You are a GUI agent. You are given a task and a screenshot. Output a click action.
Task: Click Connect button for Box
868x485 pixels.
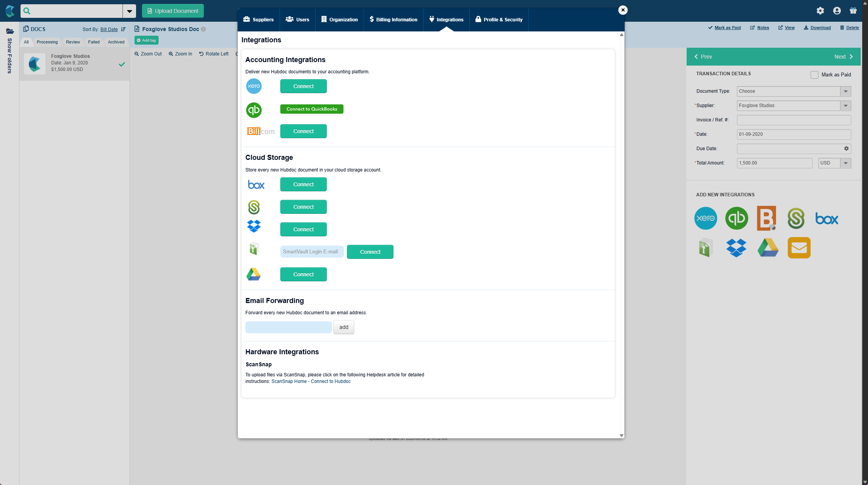[x=304, y=184]
